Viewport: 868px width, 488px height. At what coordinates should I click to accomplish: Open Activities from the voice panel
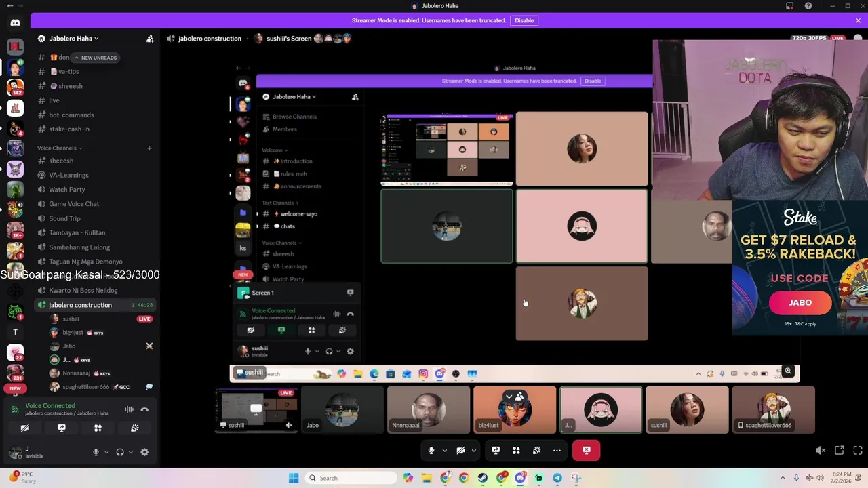[98, 428]
